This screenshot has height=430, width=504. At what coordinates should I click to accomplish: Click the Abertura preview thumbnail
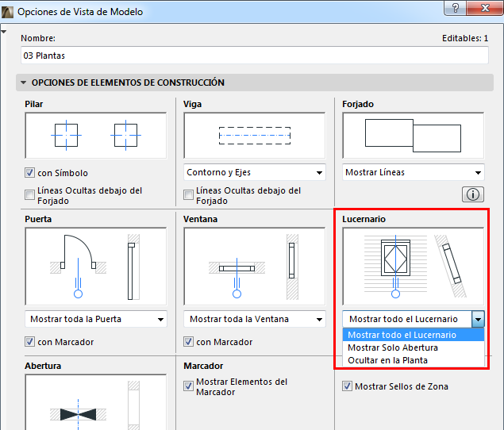96,402
